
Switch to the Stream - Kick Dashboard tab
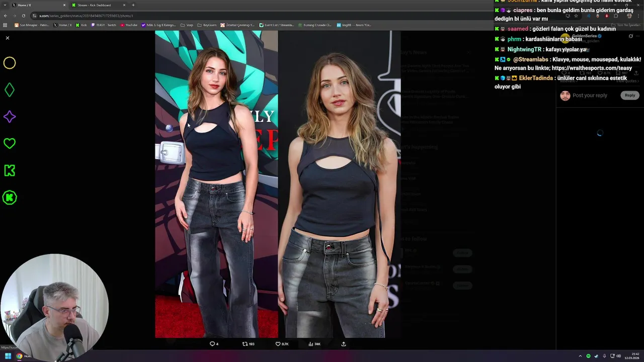98,5
